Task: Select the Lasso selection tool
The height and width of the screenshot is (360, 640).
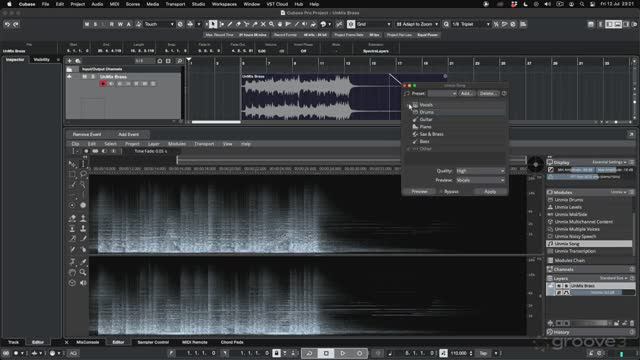Action: [83, 174]
